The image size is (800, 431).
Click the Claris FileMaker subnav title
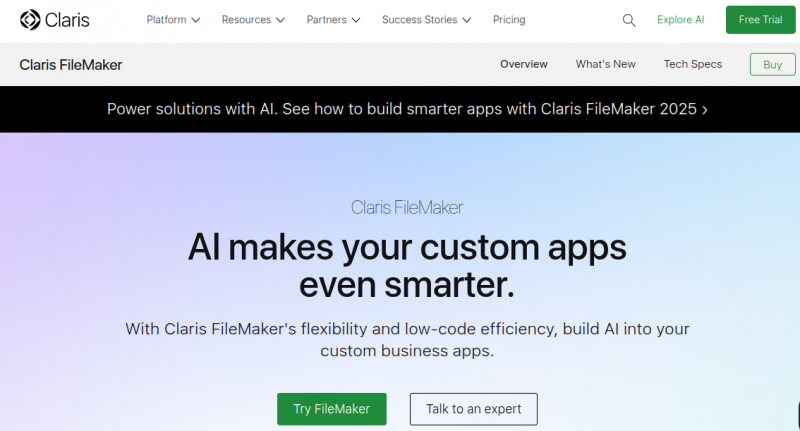click(x=71, y=65)
